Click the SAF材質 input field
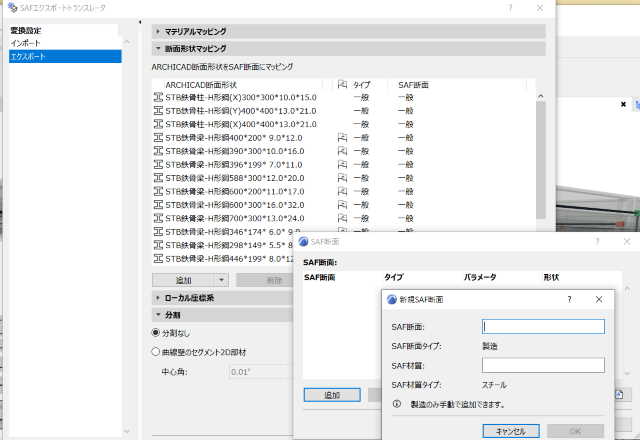The height and width of the screenshot is (440, 640). point(543,365)
